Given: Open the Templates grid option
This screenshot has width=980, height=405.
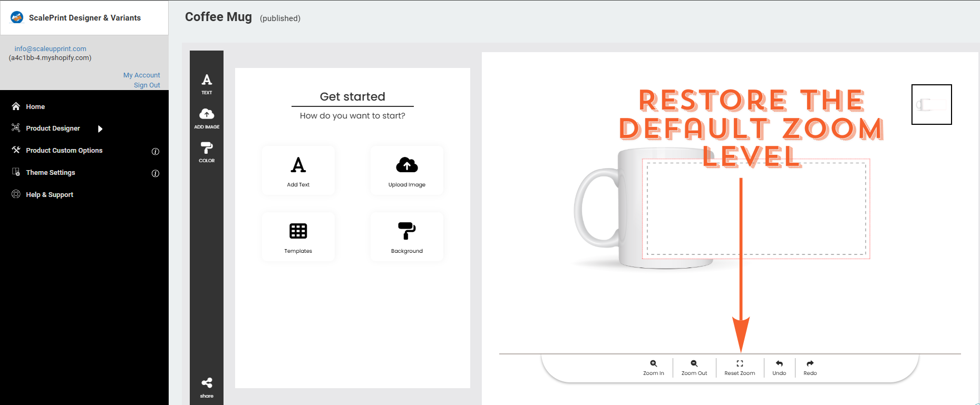Looking at the screenshot, I should click(x=298, y=237).
